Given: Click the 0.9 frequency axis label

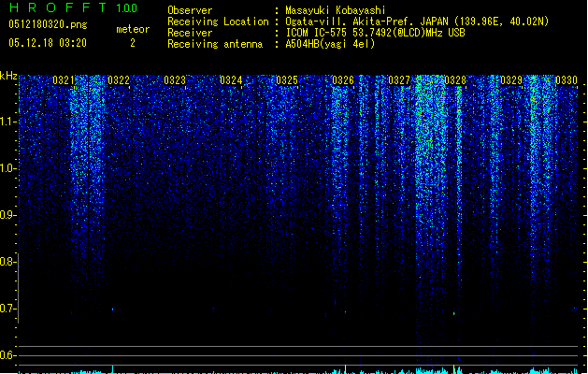Looking at the screenshot, I should click(x=7, y=215).
